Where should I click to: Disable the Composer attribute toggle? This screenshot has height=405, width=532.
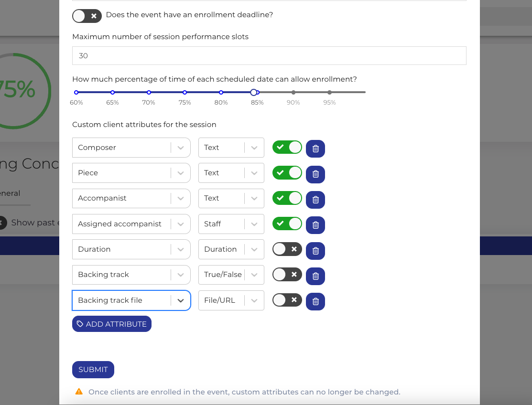[287, 147]
